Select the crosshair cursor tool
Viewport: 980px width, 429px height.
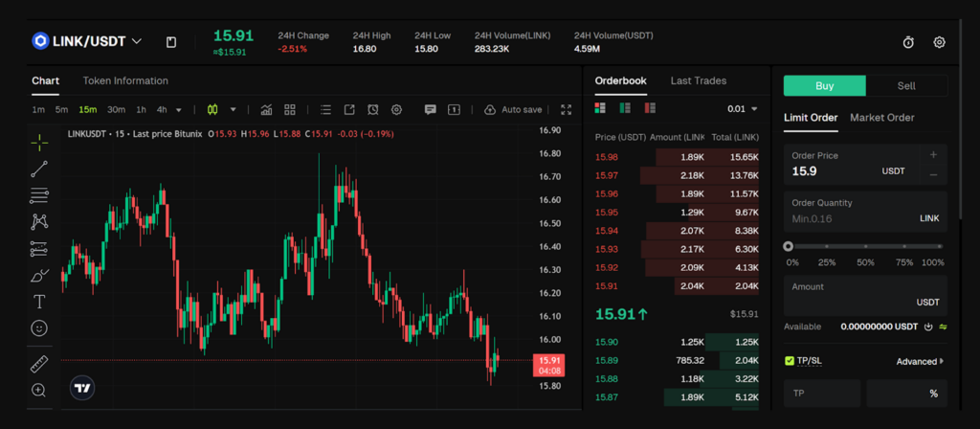39,143
